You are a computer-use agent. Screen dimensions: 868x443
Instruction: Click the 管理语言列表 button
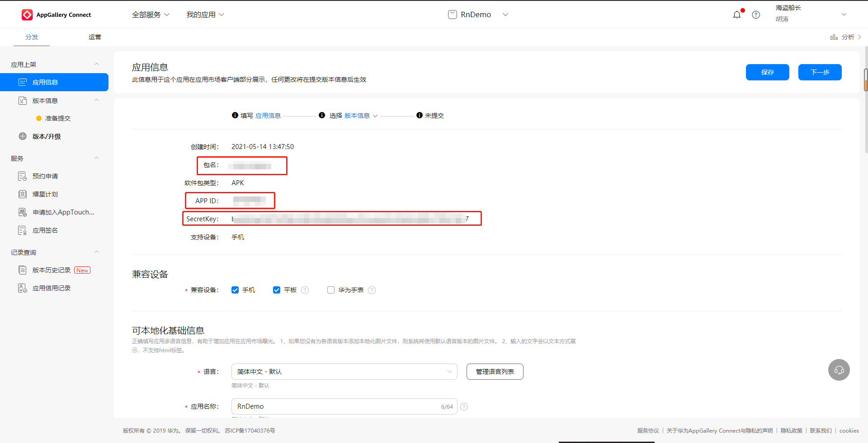pos(495,372)
